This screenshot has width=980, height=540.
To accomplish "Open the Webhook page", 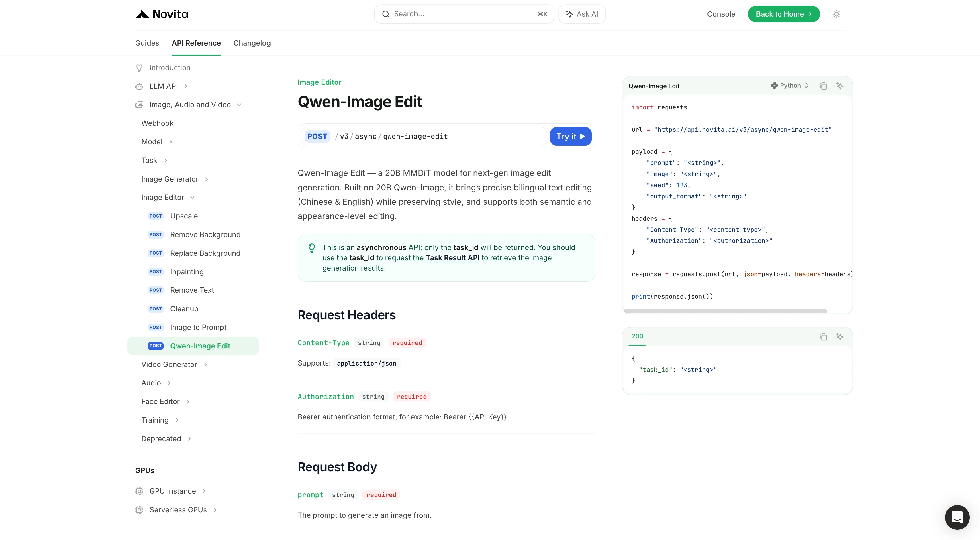I will point(157,123).
